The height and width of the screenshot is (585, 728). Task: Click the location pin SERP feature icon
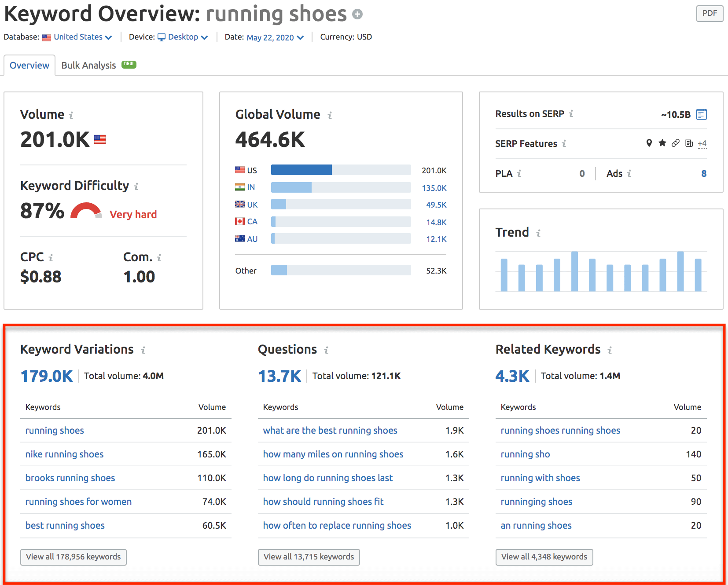pyautogui.click(x=649, y=143)
